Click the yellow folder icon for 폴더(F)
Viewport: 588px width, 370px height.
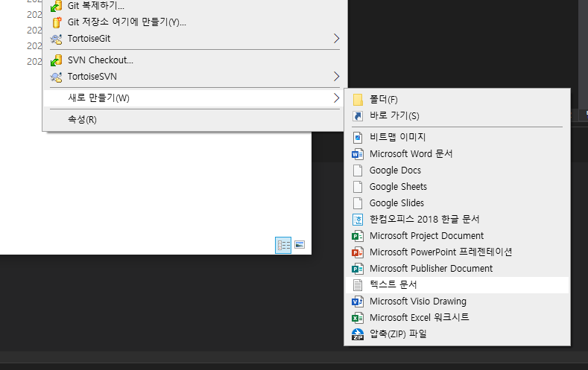358,100
